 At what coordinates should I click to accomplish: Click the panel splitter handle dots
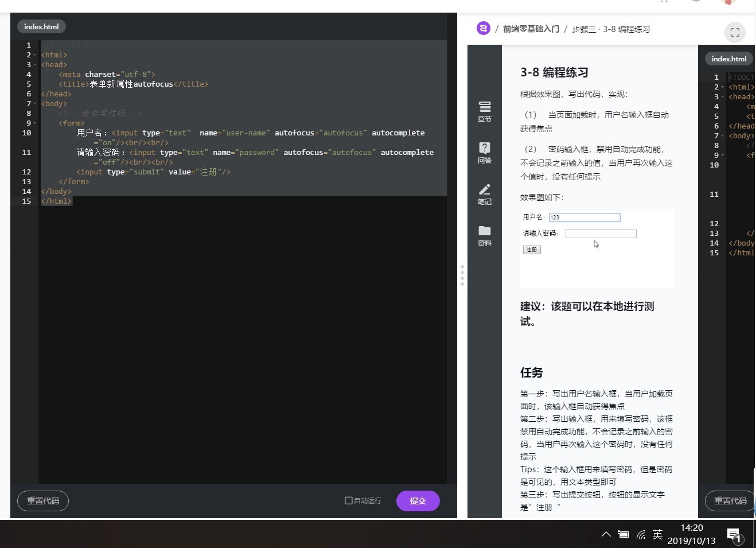tap(462, 275)
